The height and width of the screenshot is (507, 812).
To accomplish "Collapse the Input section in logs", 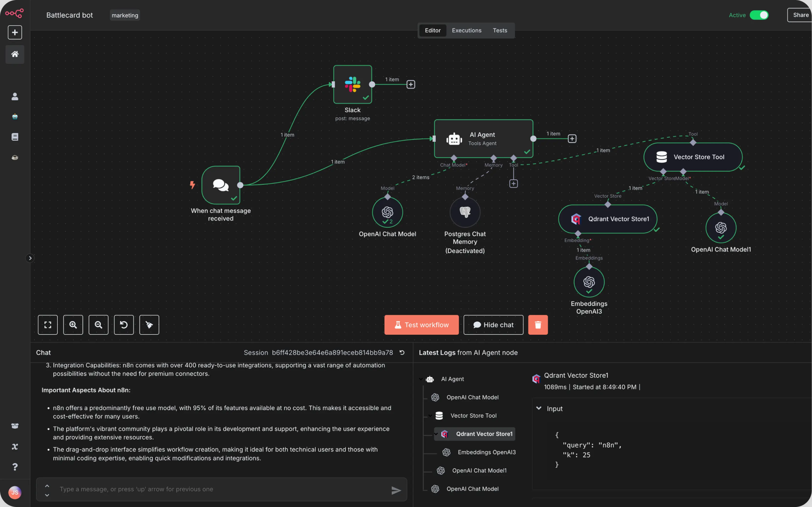I will point(539,408).
